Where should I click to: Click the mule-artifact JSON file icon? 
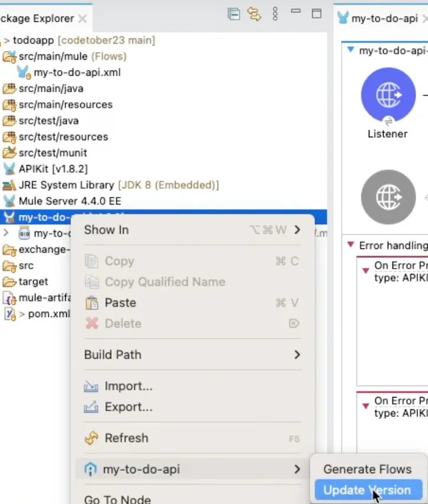coord(10,298)
